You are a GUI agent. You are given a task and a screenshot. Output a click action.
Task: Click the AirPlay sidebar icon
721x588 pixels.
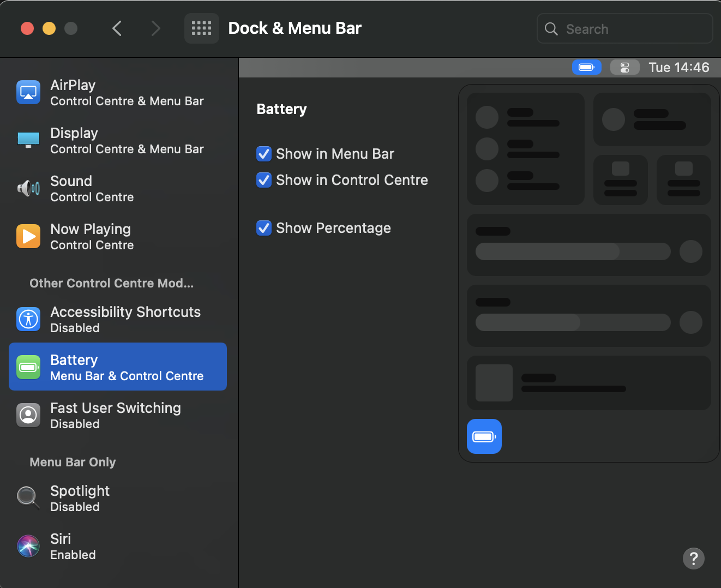[28, 93]
